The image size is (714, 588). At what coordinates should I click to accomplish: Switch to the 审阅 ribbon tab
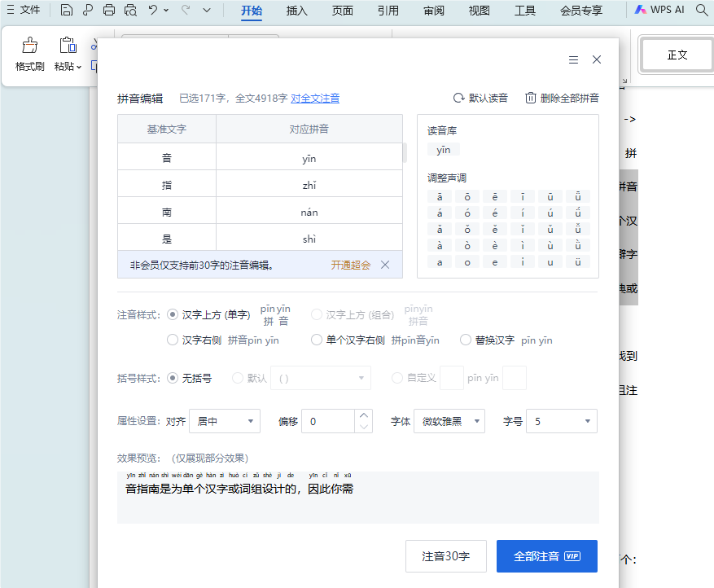point(433,10)
